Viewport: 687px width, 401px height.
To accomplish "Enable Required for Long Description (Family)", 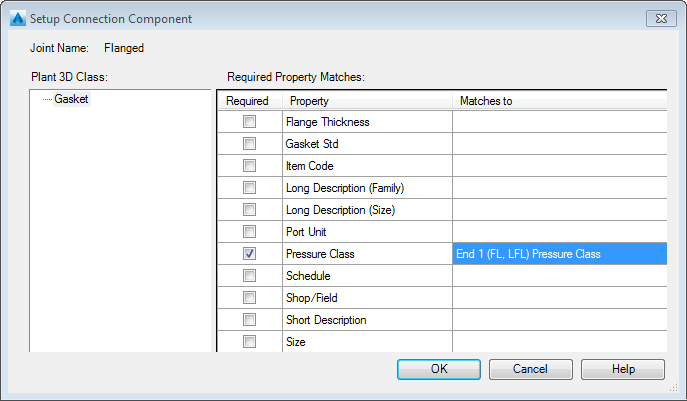I will click(x=250, y=188).
